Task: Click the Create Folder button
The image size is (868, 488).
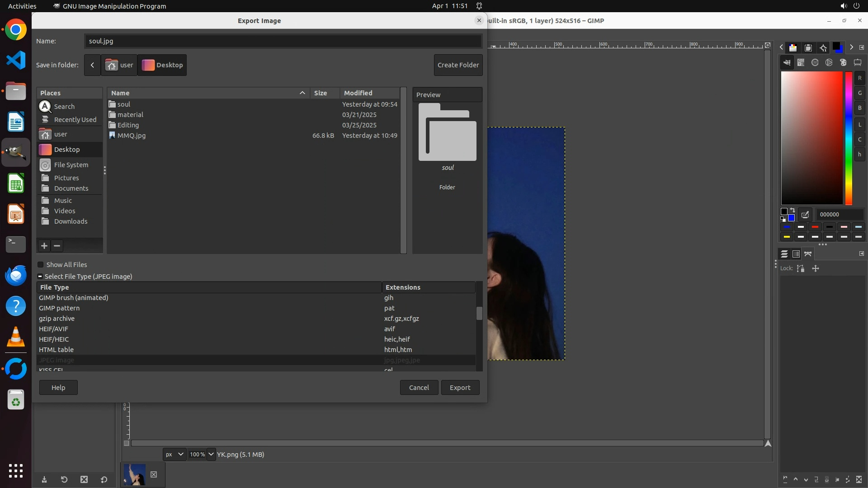Action: [458, 65]
